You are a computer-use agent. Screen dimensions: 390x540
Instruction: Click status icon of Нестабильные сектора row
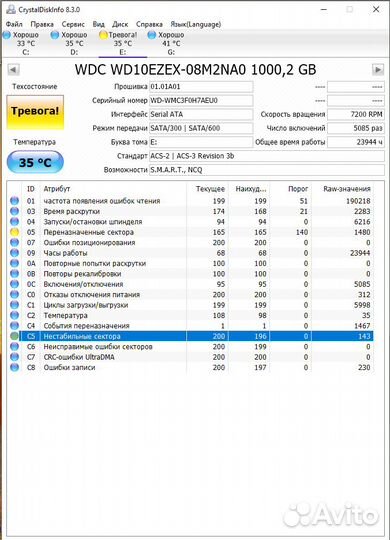(14, 336)
